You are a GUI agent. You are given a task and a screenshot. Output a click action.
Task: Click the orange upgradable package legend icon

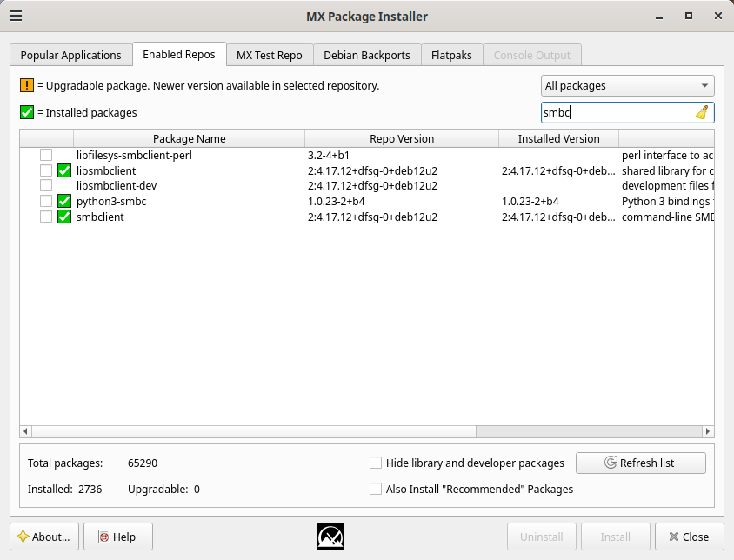click(x=27, y=86)
